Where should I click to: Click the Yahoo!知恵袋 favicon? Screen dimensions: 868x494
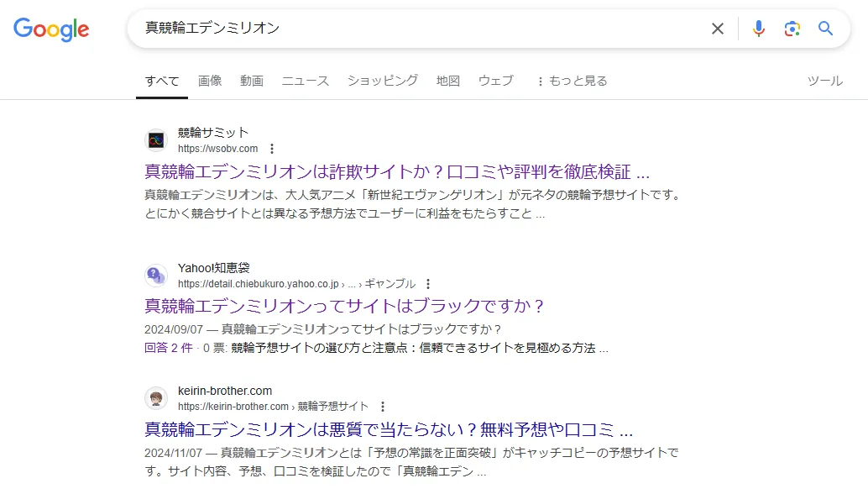[156, 276]
